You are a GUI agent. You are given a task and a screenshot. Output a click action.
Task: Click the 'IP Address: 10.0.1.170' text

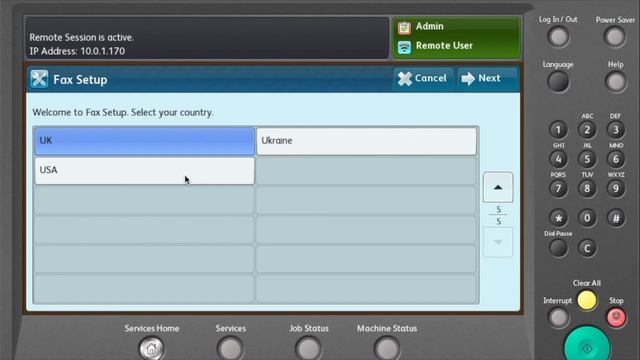[77, 51]
